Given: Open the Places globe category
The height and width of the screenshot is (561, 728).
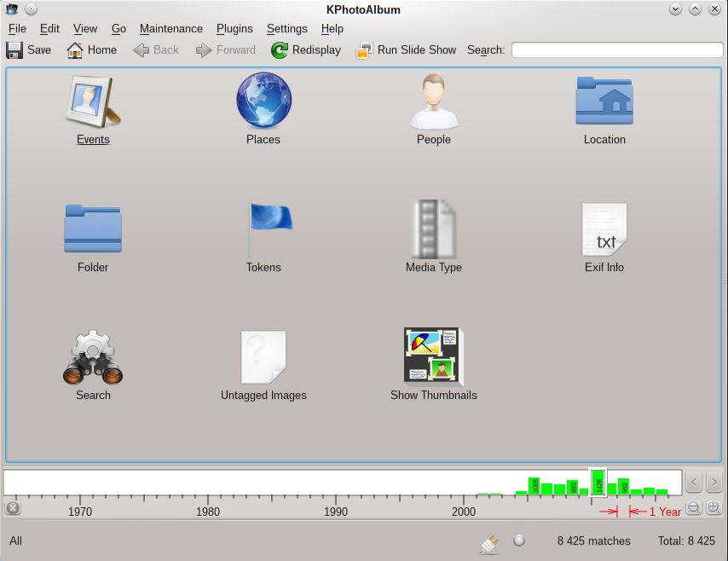Looking at the screenshot, I should pyautogui.click(x=263, y=110).
